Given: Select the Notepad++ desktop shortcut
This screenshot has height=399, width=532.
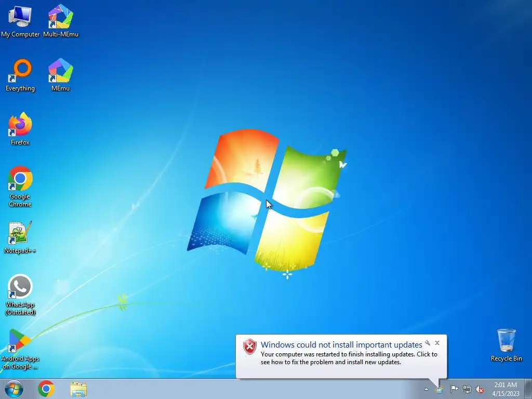Looking at the screenshot, I should (20, 237).
